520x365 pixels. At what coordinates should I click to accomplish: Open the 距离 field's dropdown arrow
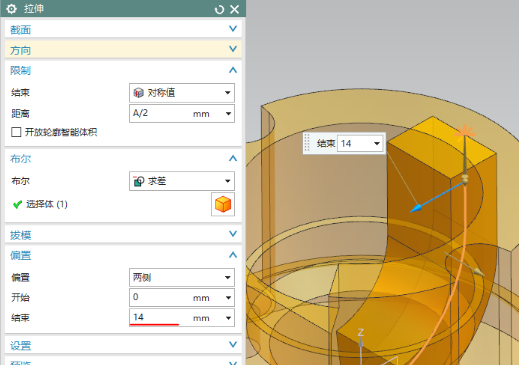[x=228, y=114]
